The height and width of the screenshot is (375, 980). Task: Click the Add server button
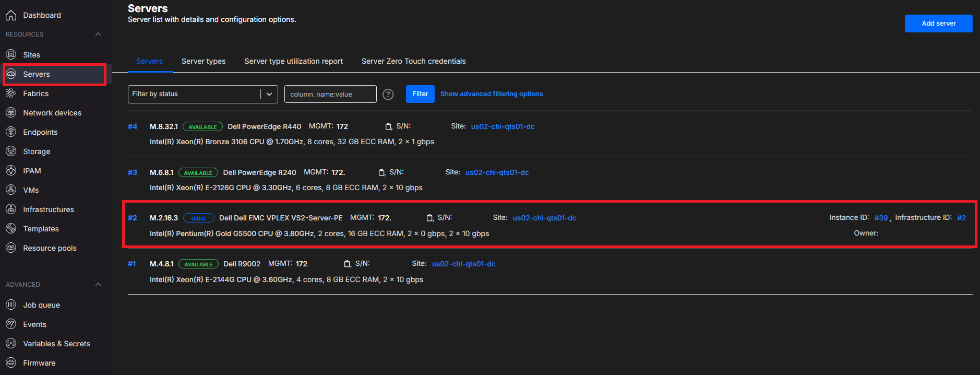(x=938, y=24)
